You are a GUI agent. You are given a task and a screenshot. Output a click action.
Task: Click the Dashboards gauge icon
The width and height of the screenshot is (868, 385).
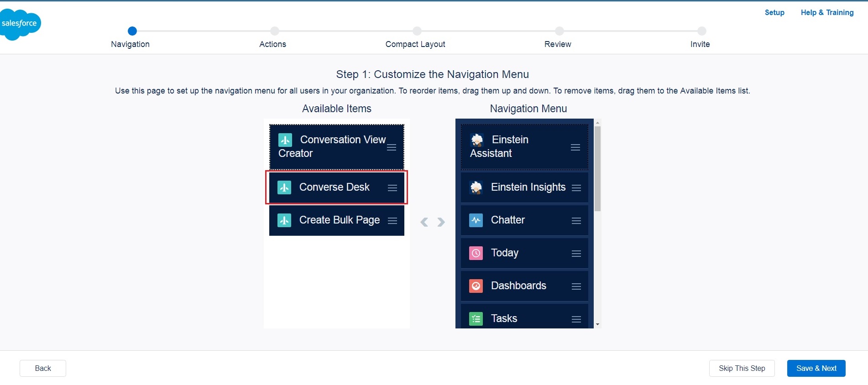coord(476,286)
